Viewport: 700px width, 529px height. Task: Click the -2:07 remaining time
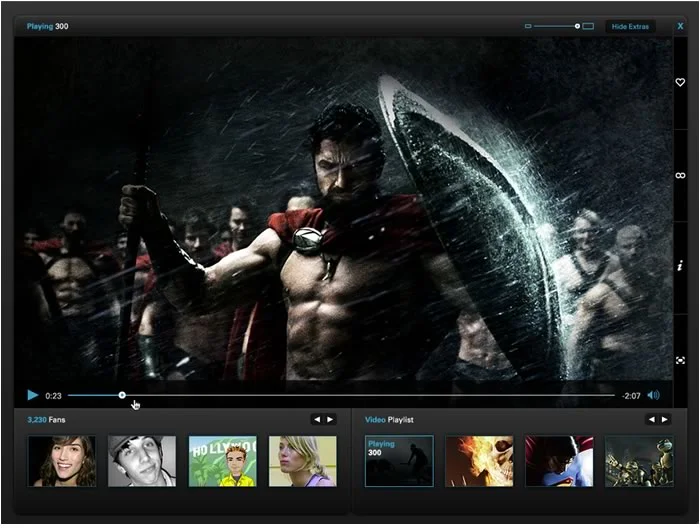point(631,396)
